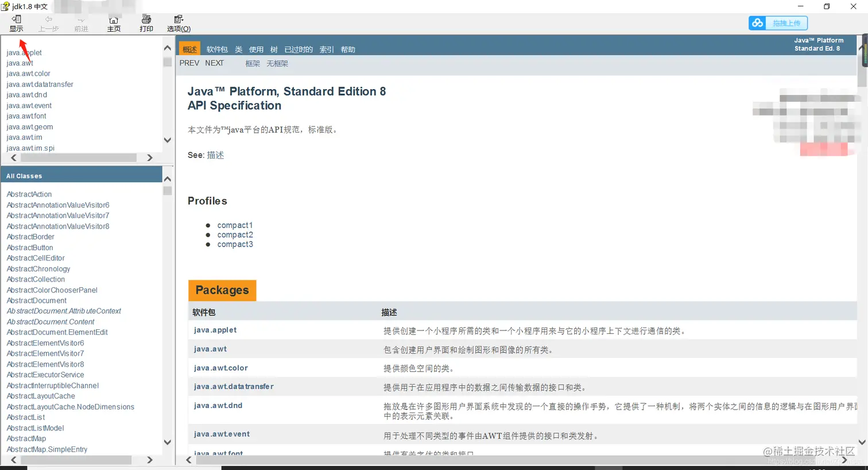This screenshot has width=868, height=470.
Task: Click left arrow of main content horizontal scrollbar
Action: (189, 460)
